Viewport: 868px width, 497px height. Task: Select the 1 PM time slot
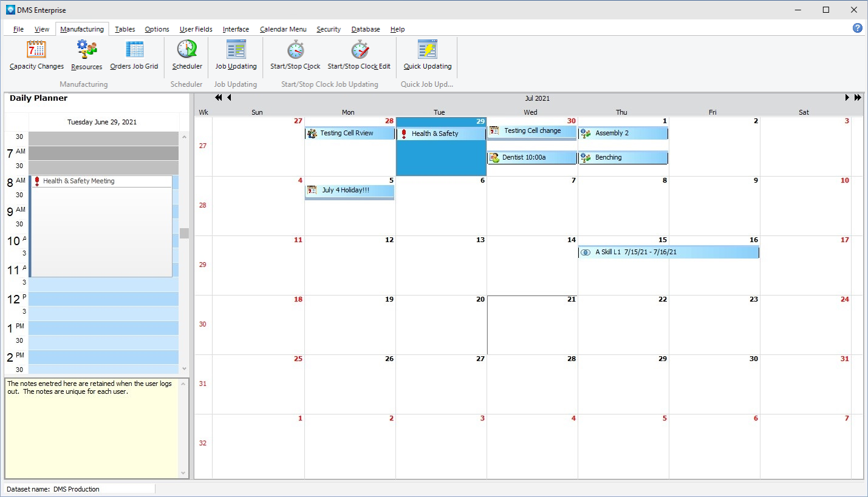coord(104,328)
